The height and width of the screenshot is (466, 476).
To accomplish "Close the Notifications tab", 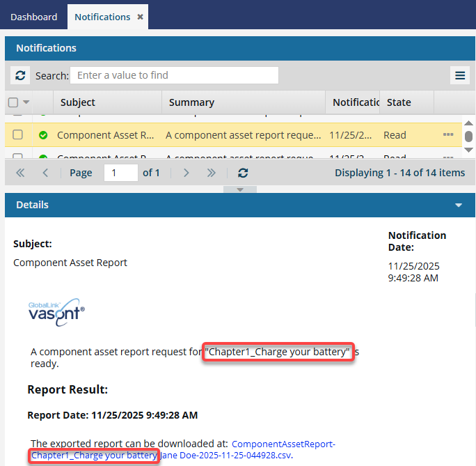I will [141, 17].
